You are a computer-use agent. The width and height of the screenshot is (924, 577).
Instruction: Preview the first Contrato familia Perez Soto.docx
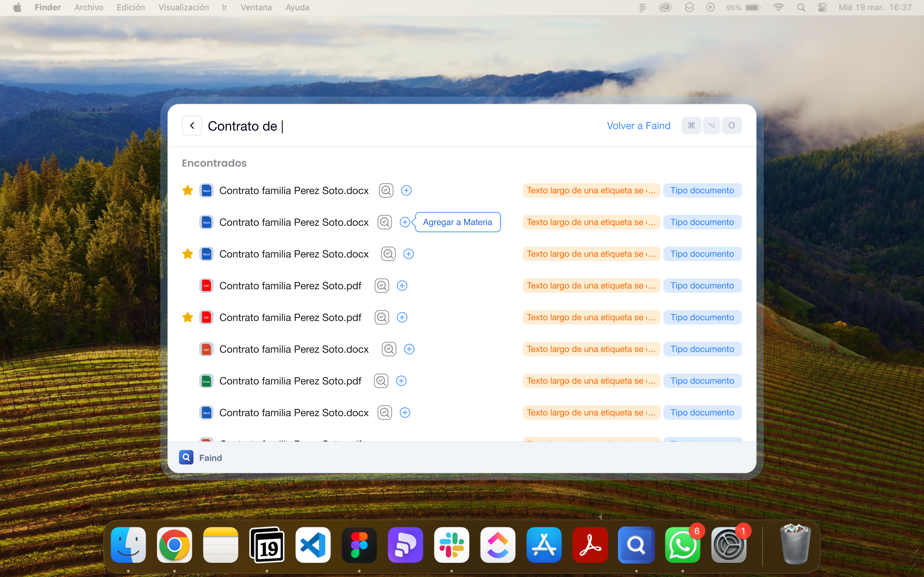pyautogui.click(x=385, y=190)
